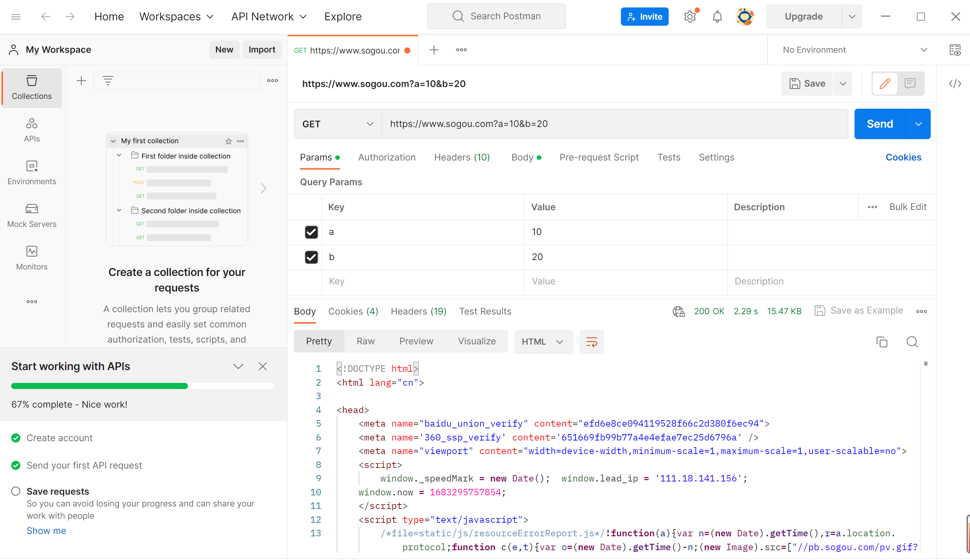Change the HTML format dropdown
The image size is (970, 560).
(x=543, y=342)
